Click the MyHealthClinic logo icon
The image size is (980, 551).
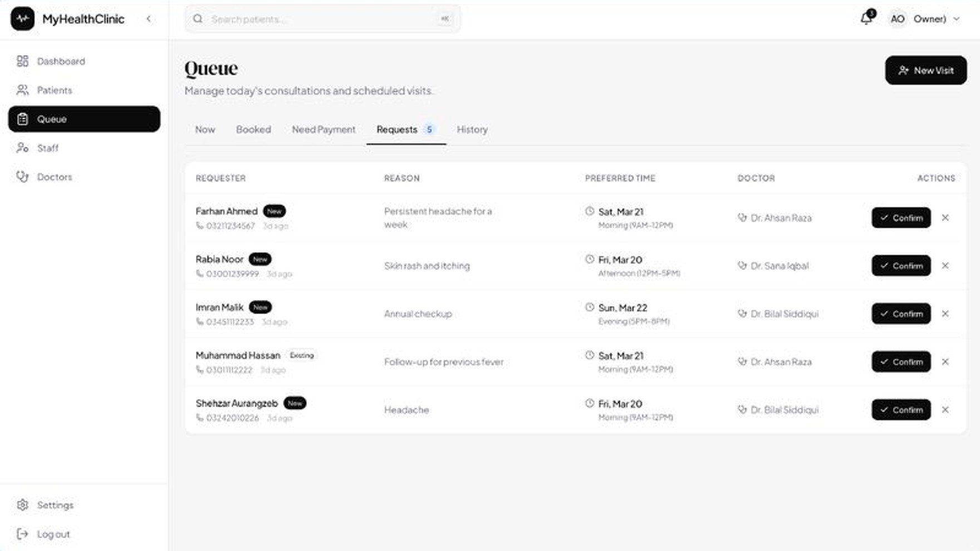tap(23, 18)
